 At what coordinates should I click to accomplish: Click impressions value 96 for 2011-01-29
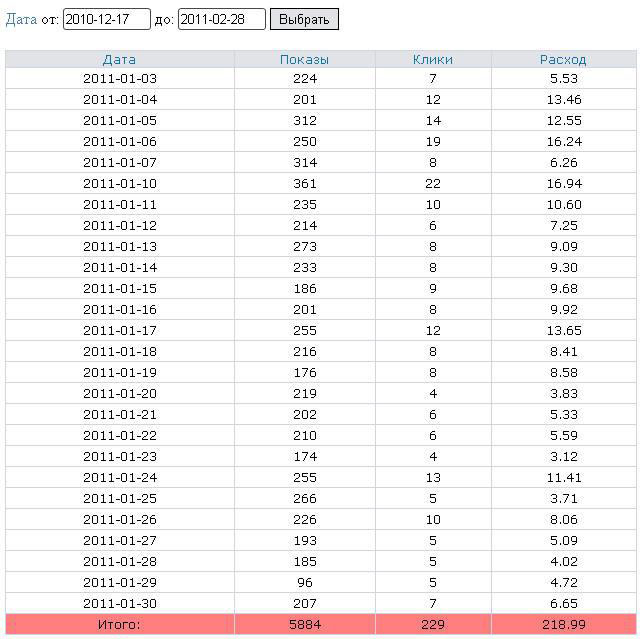tap(305, 583)
